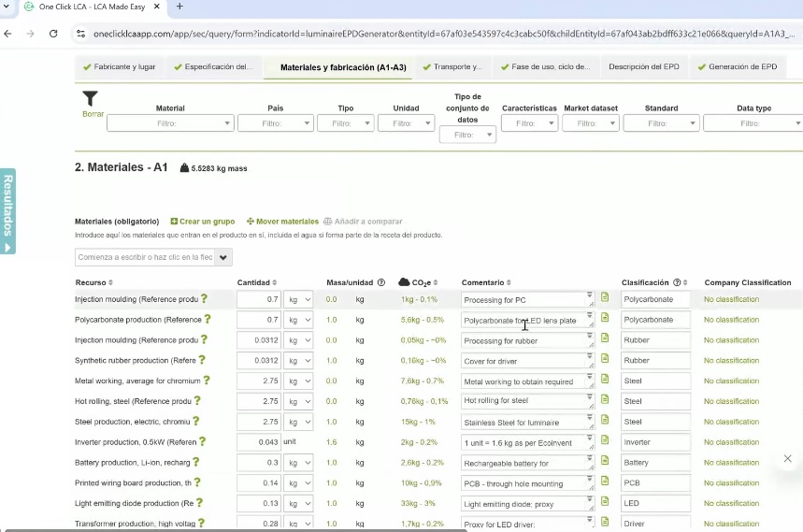Click the help icon beside Inverter production
Image resolution: width=803 pixels, height=532 pixels.
202,442
